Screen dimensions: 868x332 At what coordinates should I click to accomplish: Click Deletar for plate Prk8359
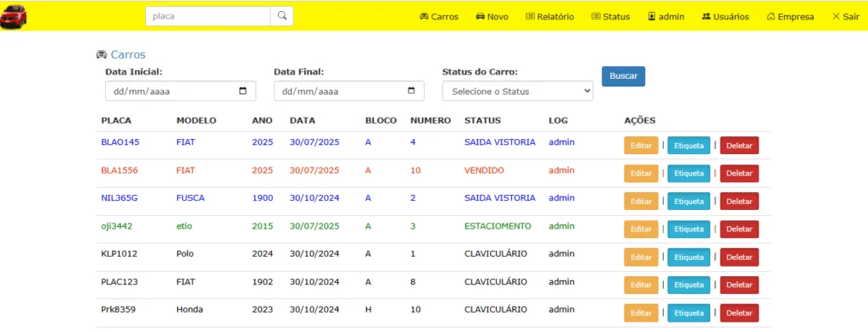tap(739, 313)
